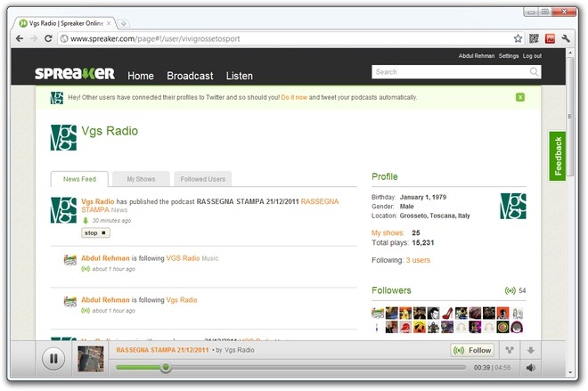Pause the playing podcast
588x391 pixels.
[x=53, y=359]
